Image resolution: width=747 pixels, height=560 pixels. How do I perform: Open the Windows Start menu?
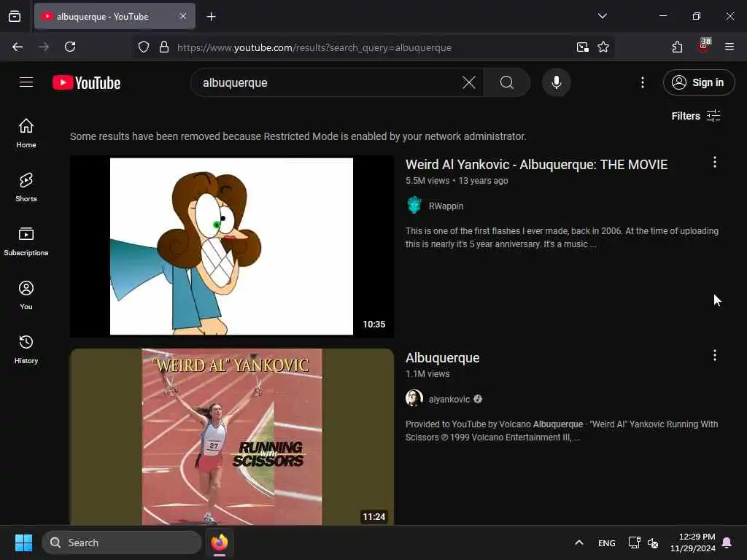tap(23, 542)
